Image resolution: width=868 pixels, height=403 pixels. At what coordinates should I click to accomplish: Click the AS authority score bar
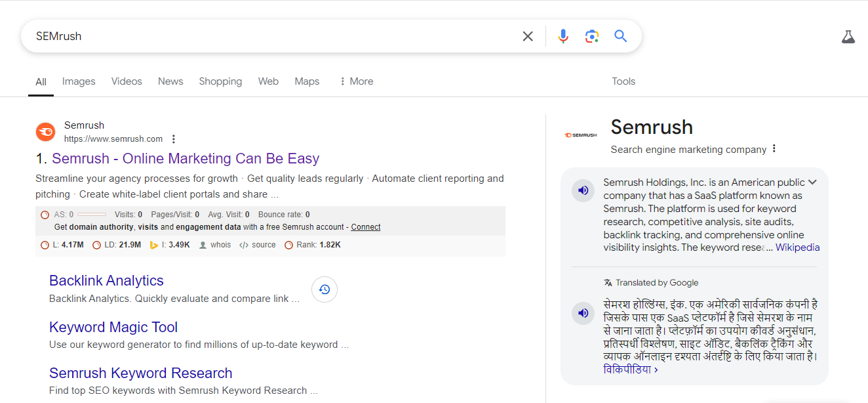[x=91, y=215]
